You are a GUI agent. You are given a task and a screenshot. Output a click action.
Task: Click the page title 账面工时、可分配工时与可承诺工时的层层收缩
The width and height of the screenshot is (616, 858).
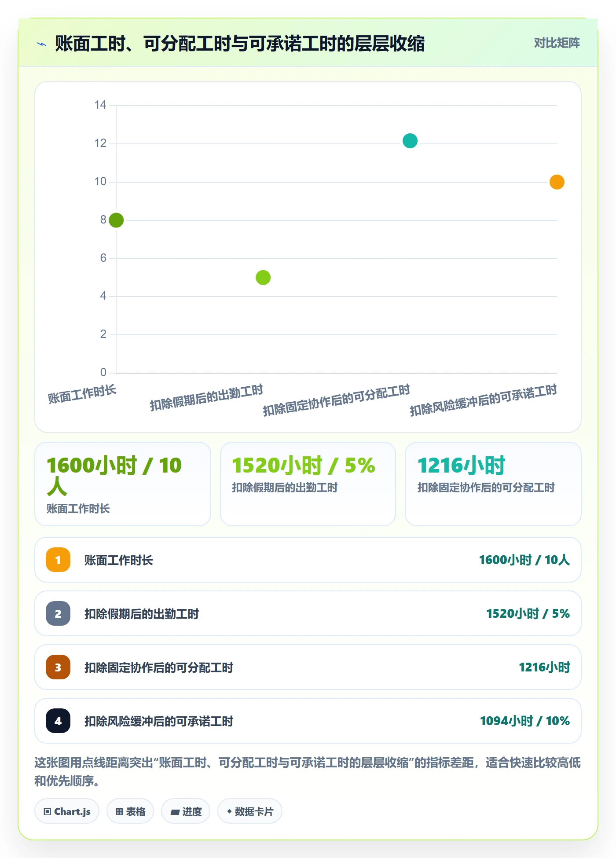coord(240,44)
